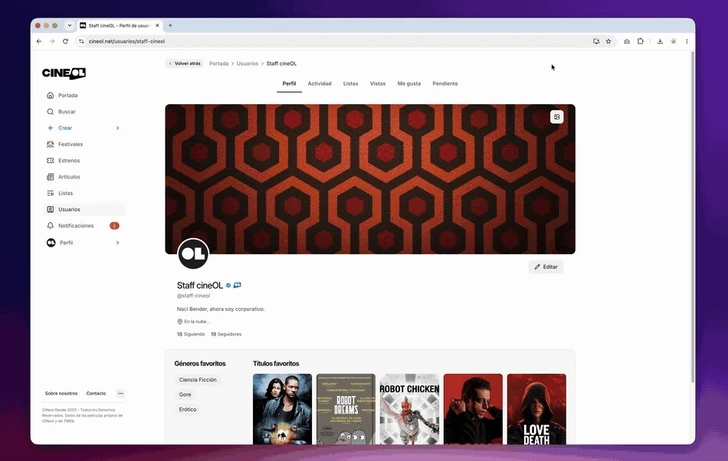Image resolution: width=728 pixels, height=461 pixels.
Task: Click the Staff cineOL profile avatar
Action: pos(193,254)
